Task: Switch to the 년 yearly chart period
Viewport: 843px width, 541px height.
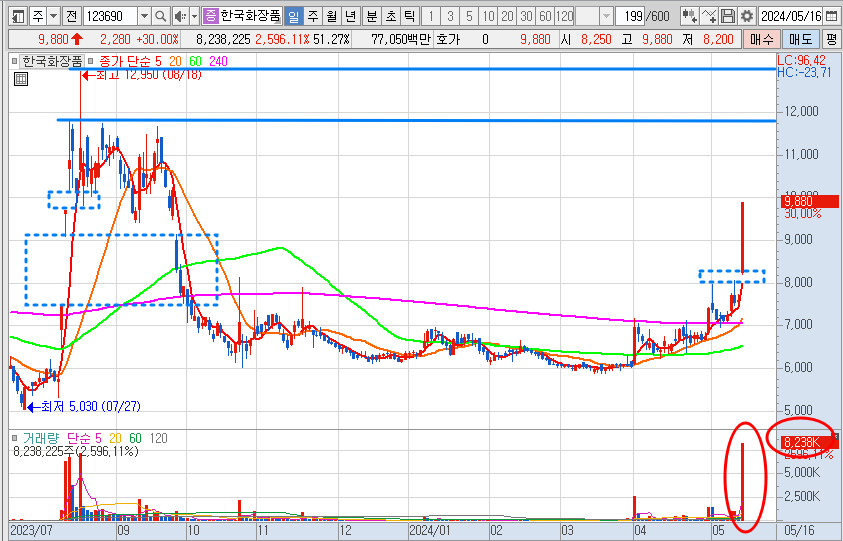Action: 351,16
